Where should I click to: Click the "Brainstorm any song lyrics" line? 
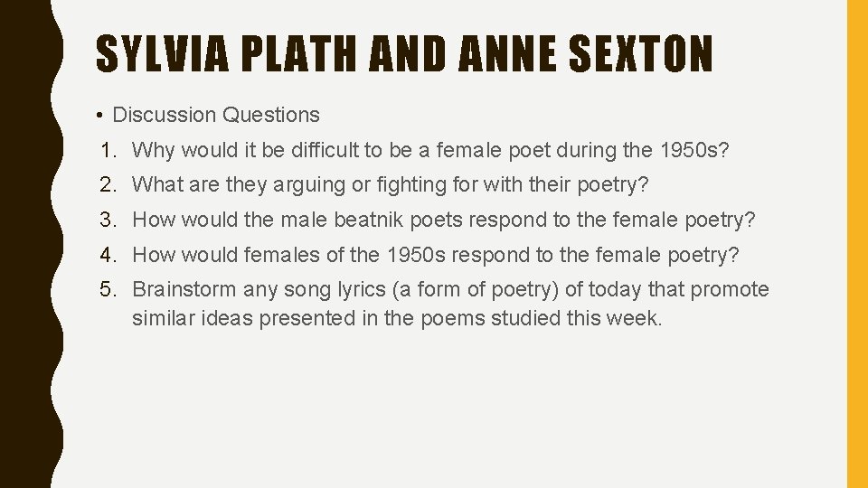pyautogui.click(x=450, y=289)
